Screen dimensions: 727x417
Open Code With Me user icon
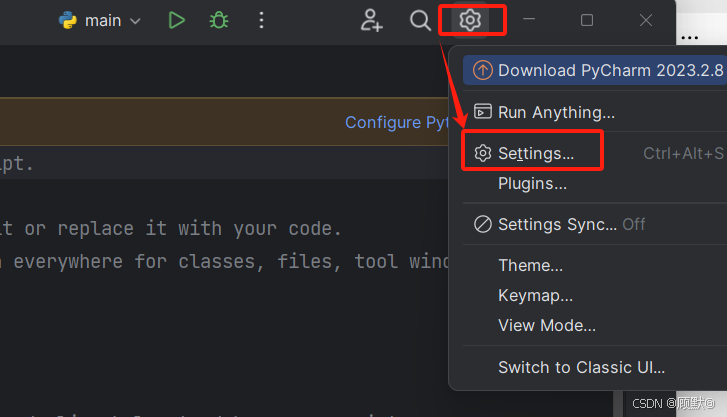(x=372, y=20)
